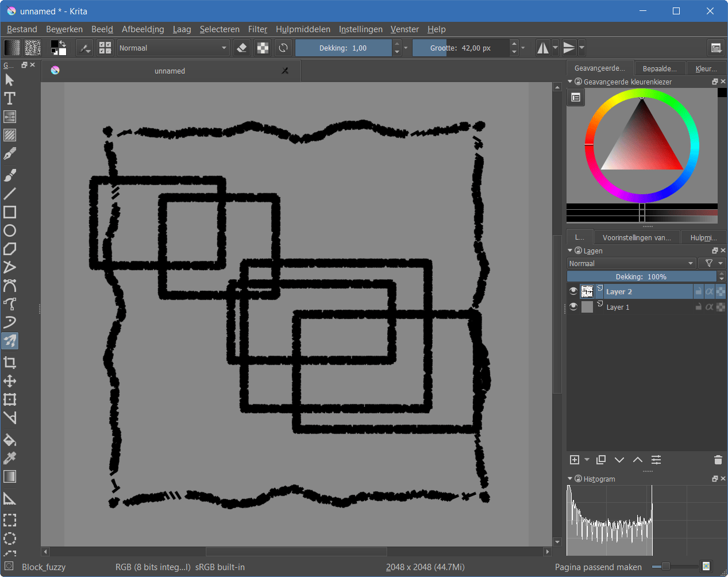The image size is (728, 577).
Task: Add a new layer with the plus button
Action: [x=574, y=460]
